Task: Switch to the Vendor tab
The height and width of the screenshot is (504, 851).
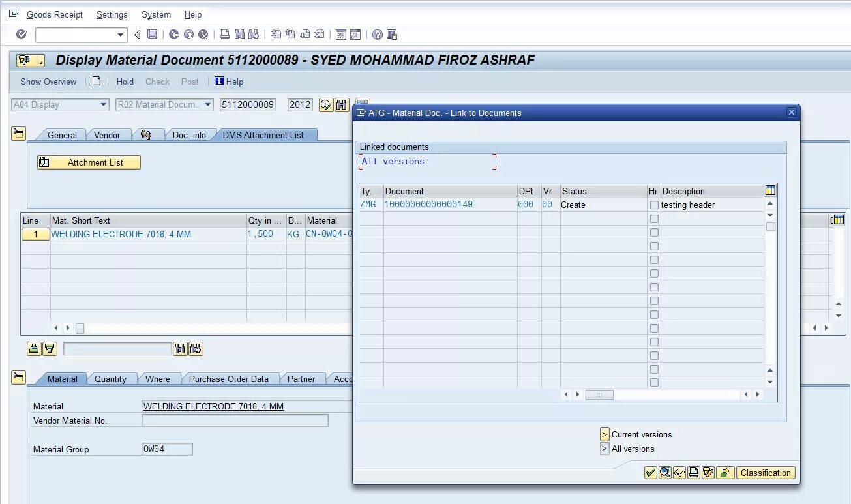Action: [x=109, y=135]
